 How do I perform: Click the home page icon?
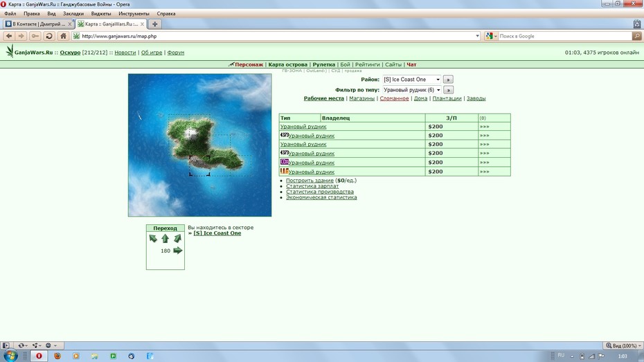[x=63, y=36]
